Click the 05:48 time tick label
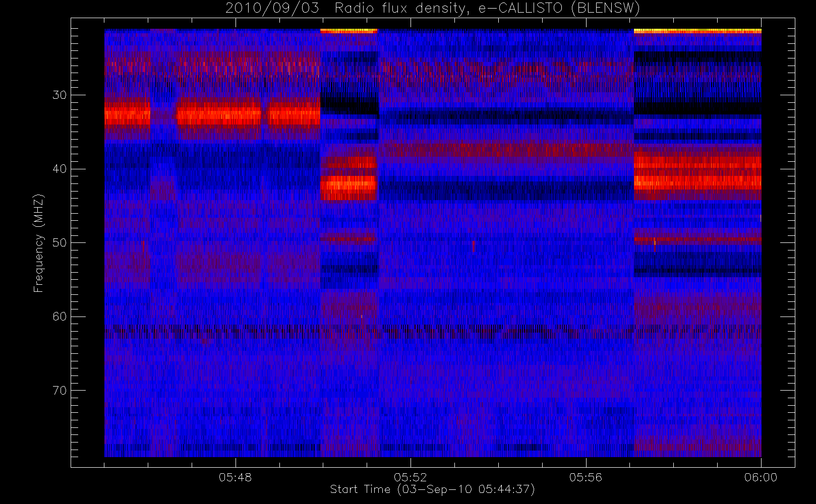 click(x=235, y=477)
